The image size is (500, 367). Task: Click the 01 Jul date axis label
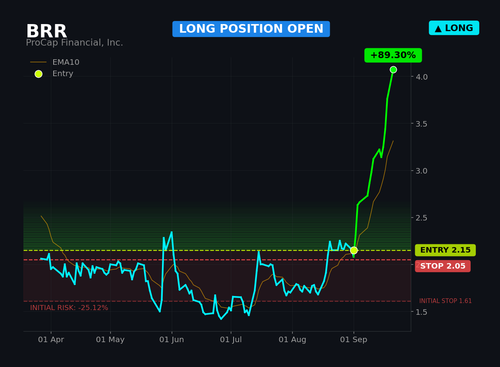tap(231, 340)
